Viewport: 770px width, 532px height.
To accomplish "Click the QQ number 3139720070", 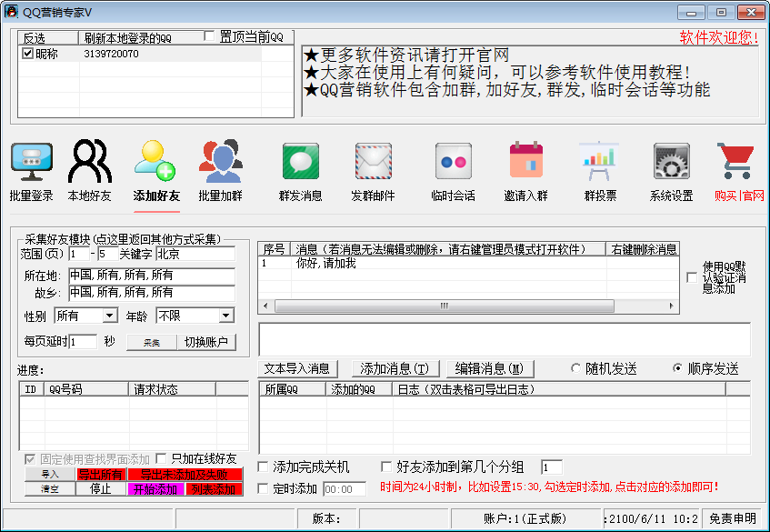I will click(112, 54).
